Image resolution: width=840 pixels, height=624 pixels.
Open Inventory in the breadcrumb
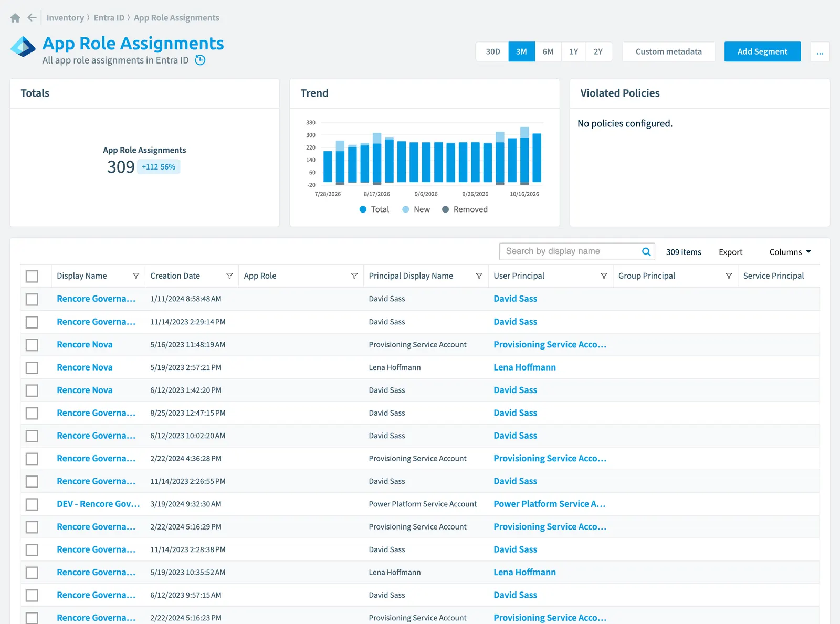65,18
